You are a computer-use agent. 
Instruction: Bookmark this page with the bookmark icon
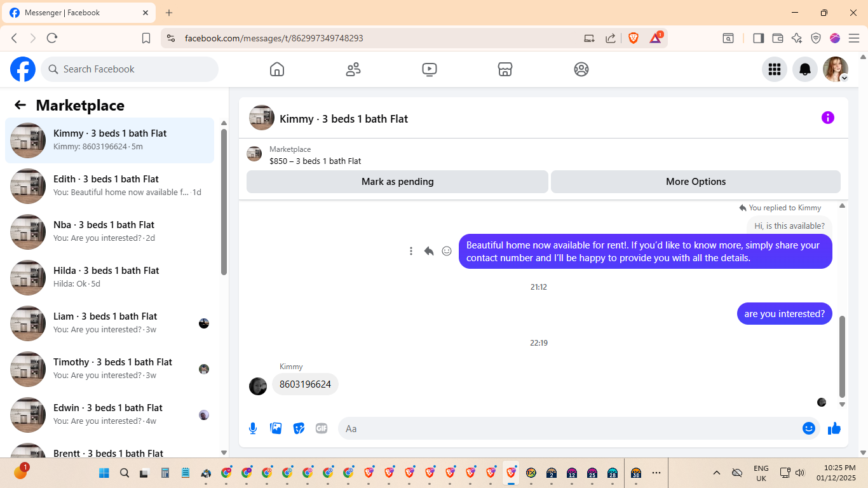tap(146, 38)
